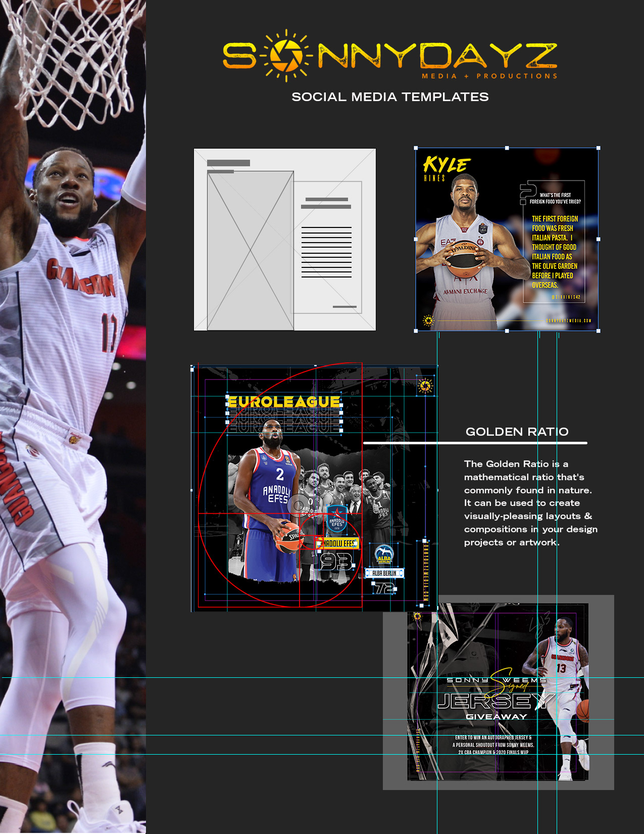Click the 'GIVEAWAY' text

point(497,717)
